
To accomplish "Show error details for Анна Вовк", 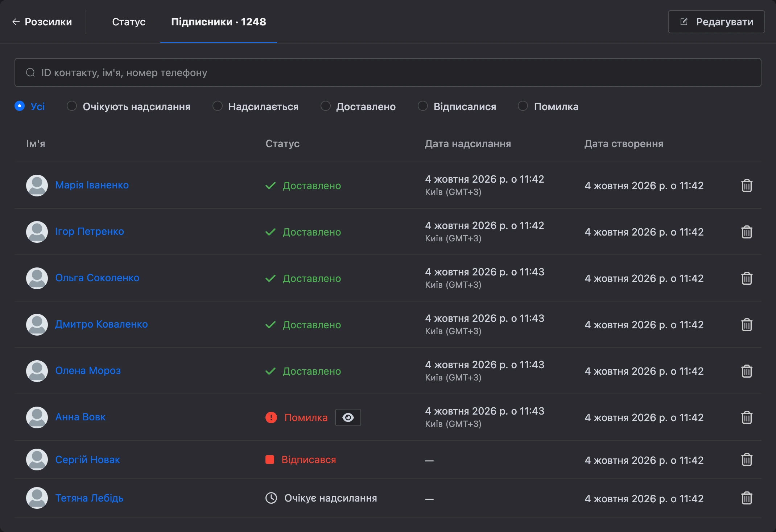I will pos(348,417).
